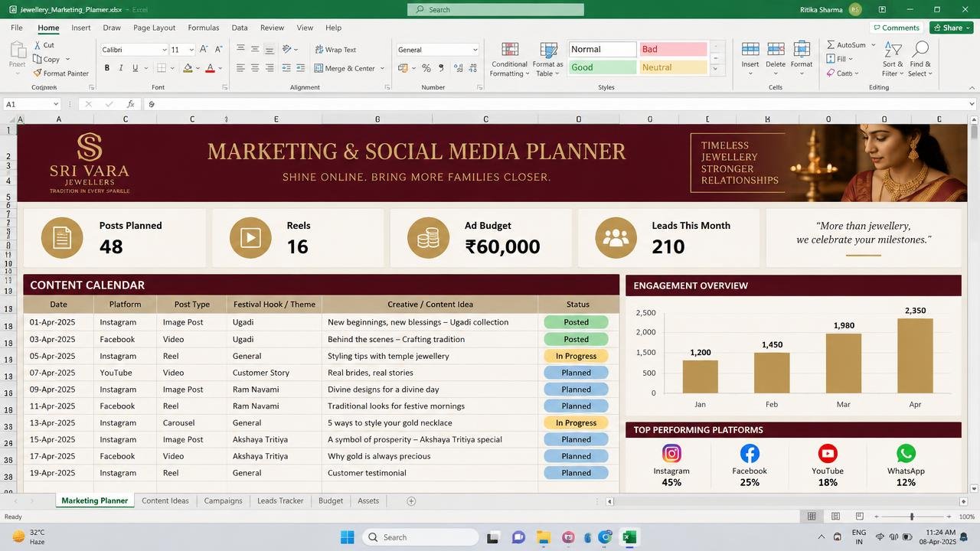This screenshot has width=980, height=551.
Task: Open Font Color dropdown arrow
Action: pyautogui.click(x=220, y=69)
